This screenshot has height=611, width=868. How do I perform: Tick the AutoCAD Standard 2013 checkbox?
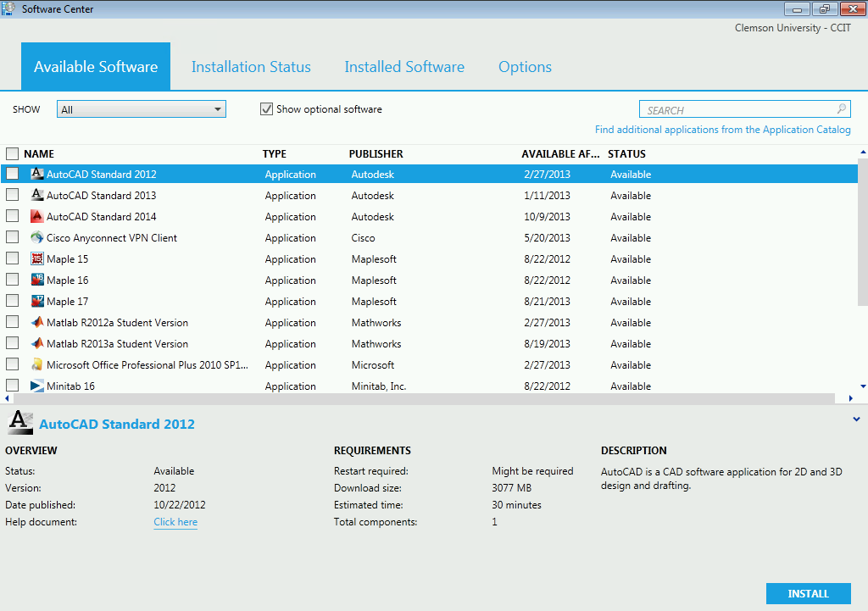[x=12, y=195]
